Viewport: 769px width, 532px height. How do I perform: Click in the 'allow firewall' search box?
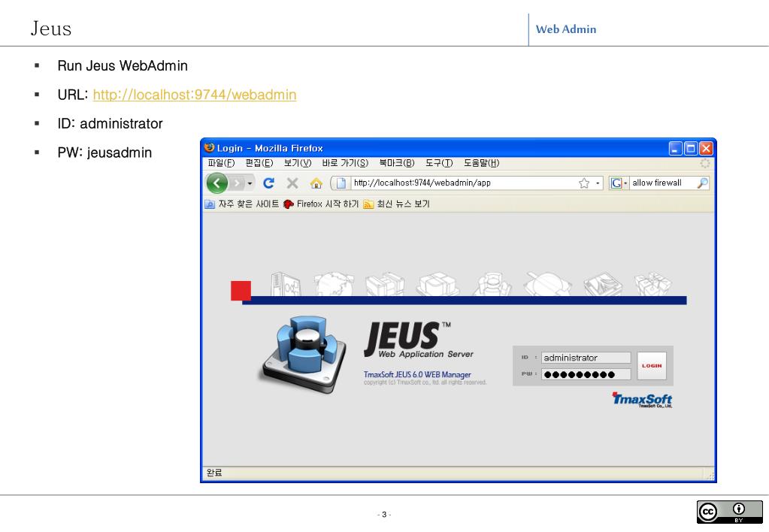662,183
